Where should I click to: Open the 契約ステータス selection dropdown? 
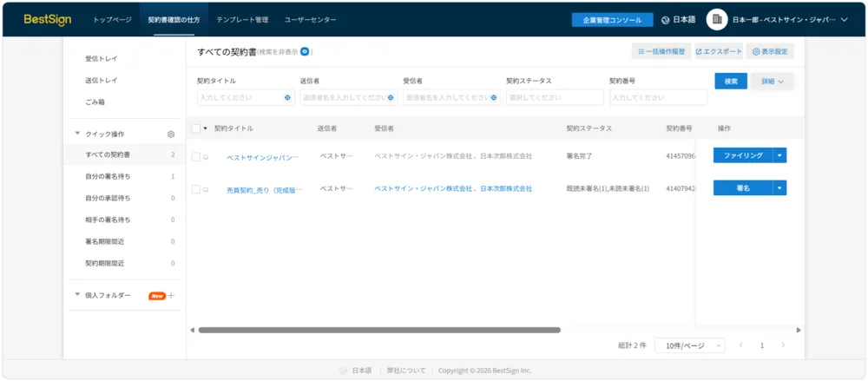(x=555, y=97)
